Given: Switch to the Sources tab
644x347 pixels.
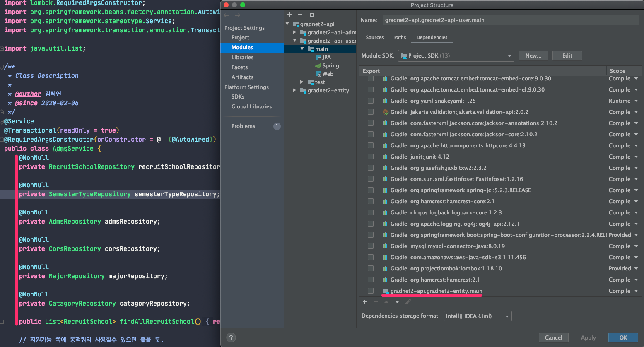Looking at the screenshot, I should [x=375, y=37].
